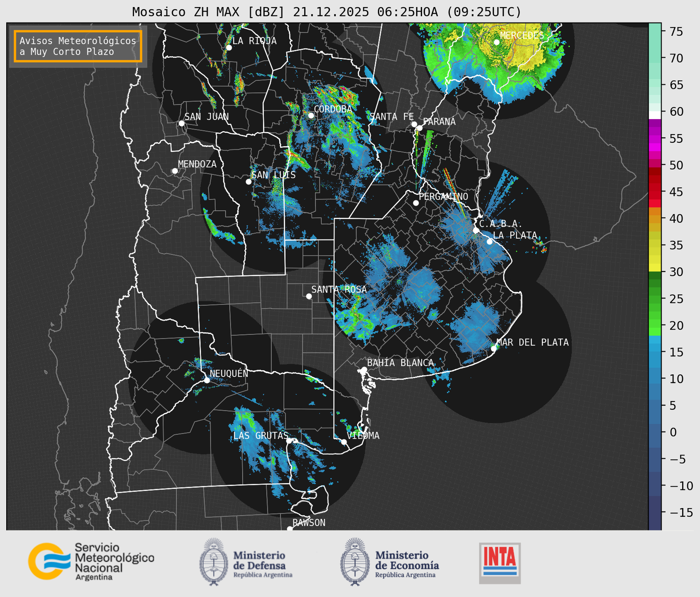Screen dimensions: 700x597
Task: Click the BAHÍA BLANCA city marker dot
Action: coord(364,369)
